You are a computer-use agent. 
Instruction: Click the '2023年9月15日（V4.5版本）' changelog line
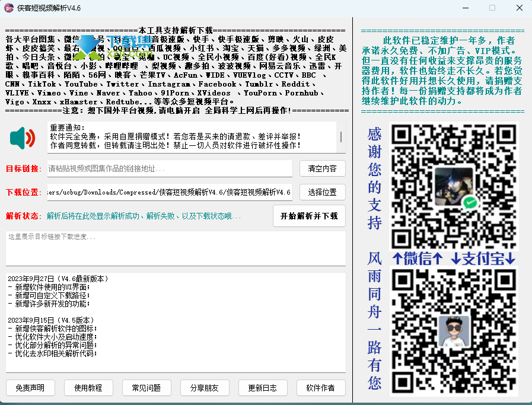pos(52,320)
